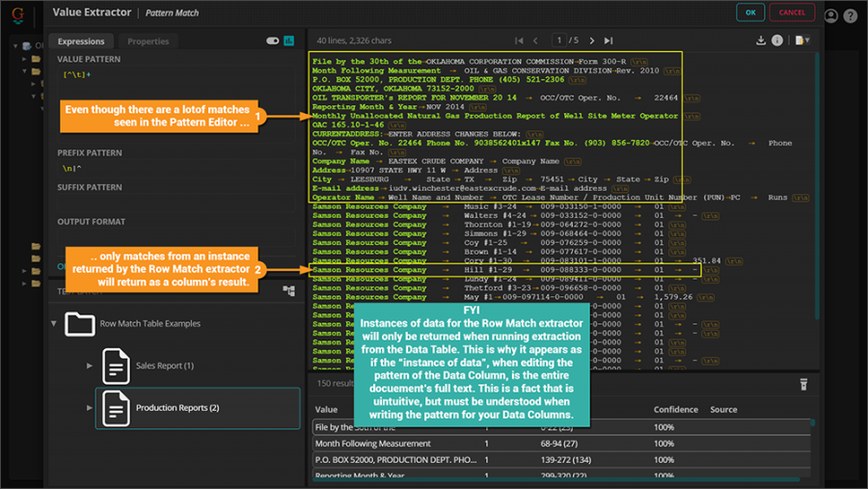The width and height of the screenshot is (868, 489).
Task: Open document info icon
Action: point(777,41)
